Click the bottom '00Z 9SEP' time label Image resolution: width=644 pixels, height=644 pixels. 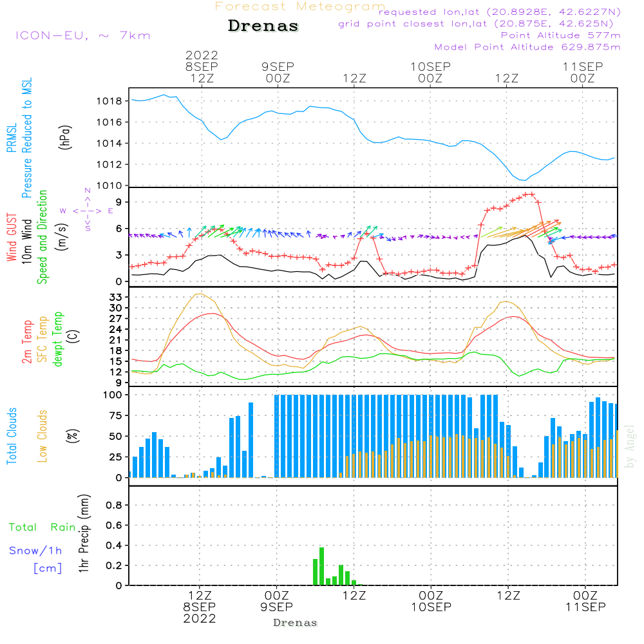276,601
